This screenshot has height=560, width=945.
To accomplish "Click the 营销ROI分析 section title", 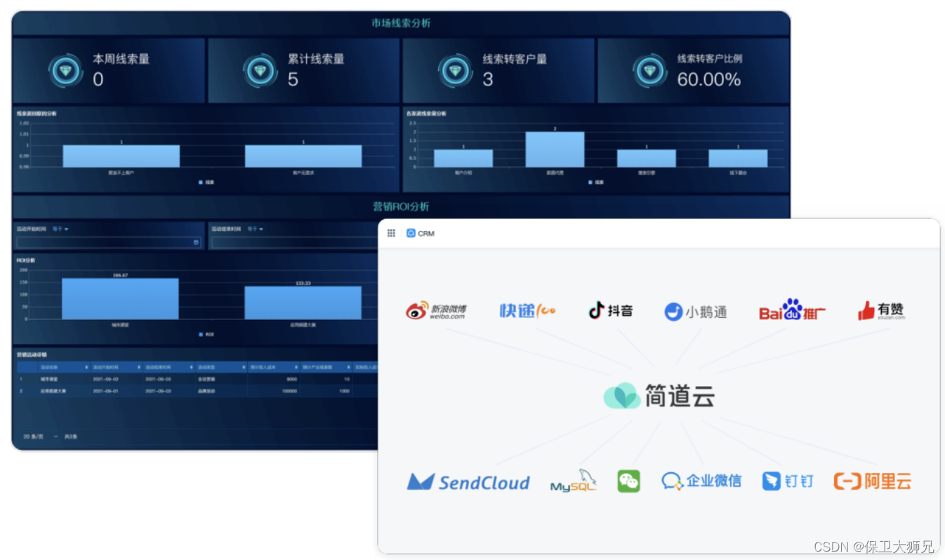I will (401, 207).
